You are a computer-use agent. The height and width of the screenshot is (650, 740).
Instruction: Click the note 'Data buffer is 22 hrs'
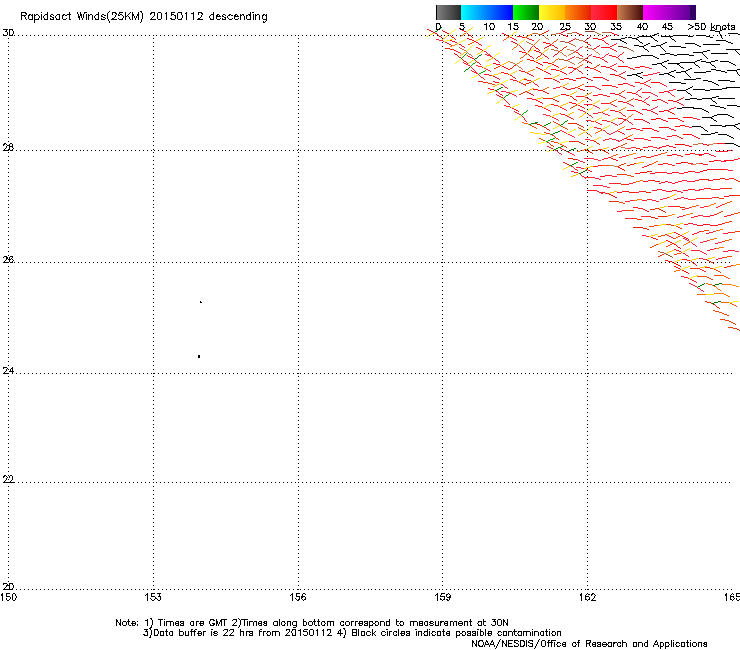[x=202, y=633]
